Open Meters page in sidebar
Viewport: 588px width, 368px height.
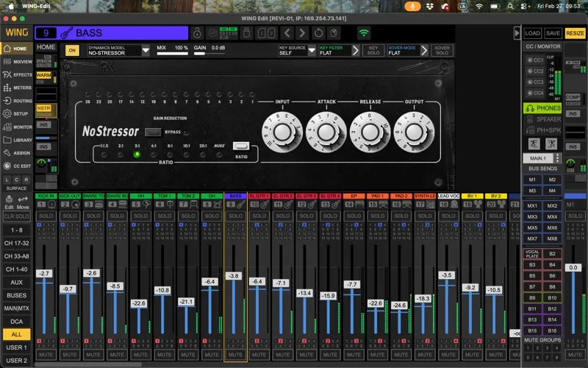click(x=17, y=88)
